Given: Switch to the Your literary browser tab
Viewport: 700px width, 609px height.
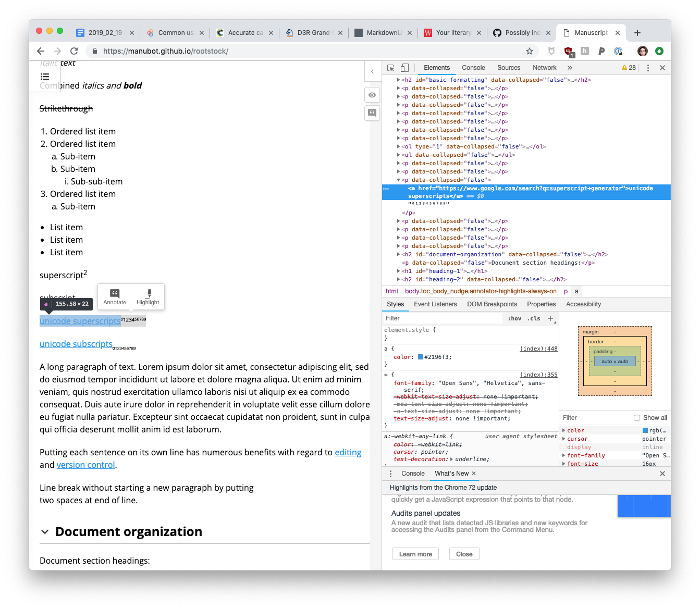Looking at the screenshot, I should [453, 33].
